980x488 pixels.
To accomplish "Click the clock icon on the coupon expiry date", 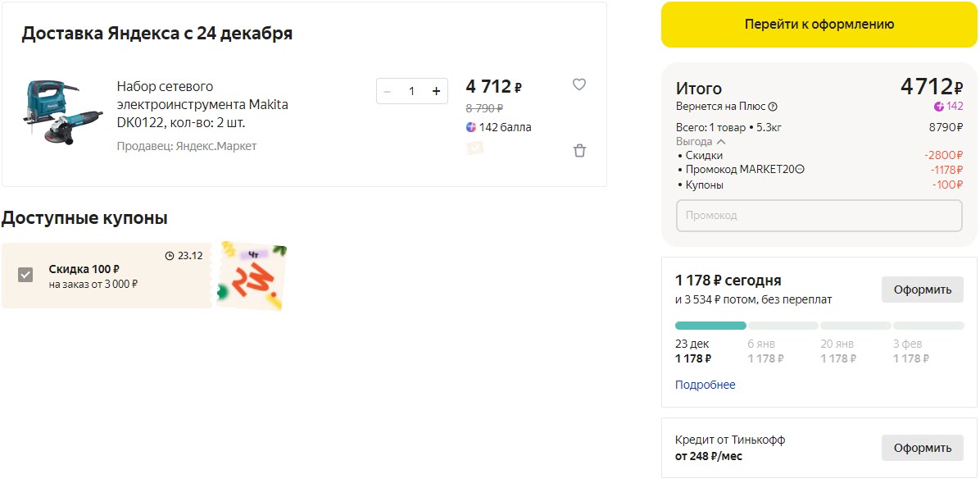I will [170, 256].
